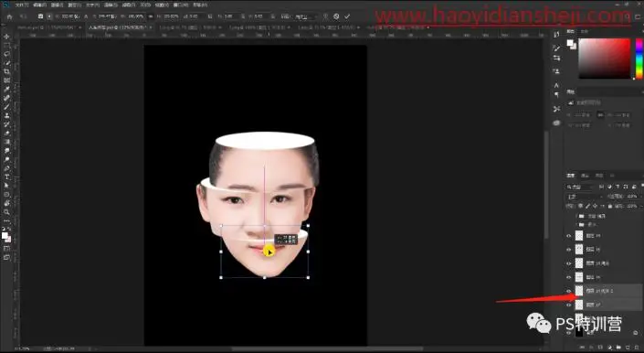Select the Rectangular Marquee tool

coord(6,45)
